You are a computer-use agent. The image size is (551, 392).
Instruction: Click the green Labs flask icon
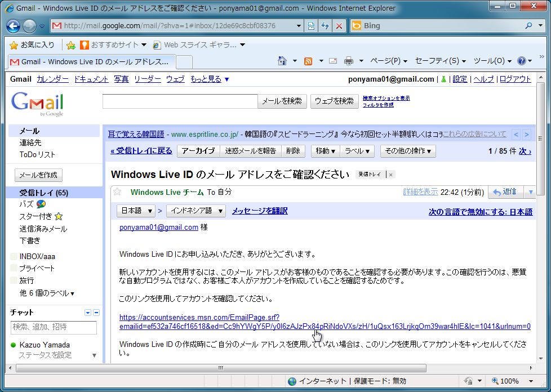[x=443, y=79]
